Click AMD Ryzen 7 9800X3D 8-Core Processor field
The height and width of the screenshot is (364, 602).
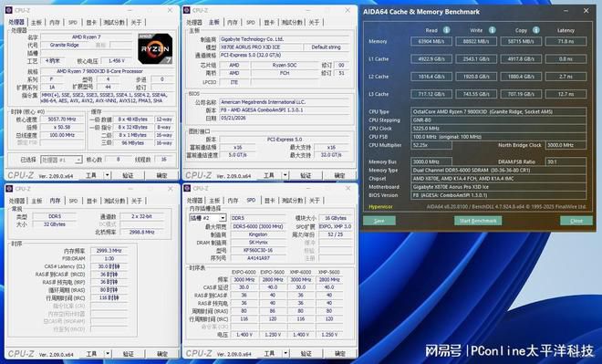pos(107,71)
